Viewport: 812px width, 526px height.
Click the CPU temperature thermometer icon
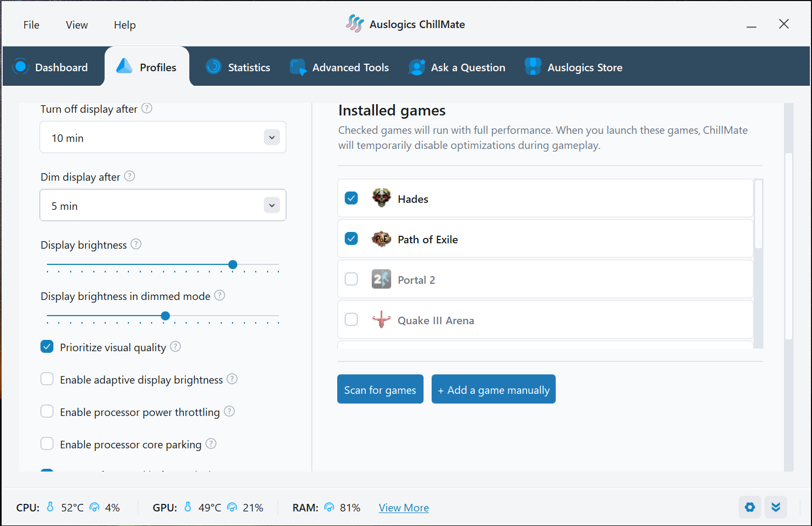click(x=50, y=507)
